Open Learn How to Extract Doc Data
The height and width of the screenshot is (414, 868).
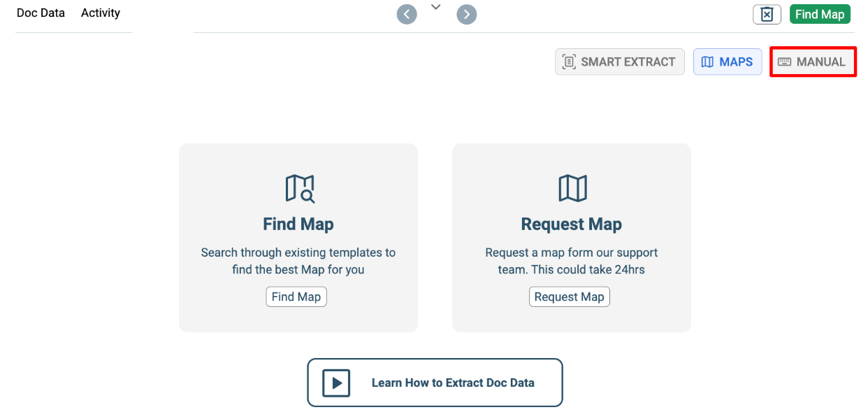pyautogui.click(x=435, y=383)
